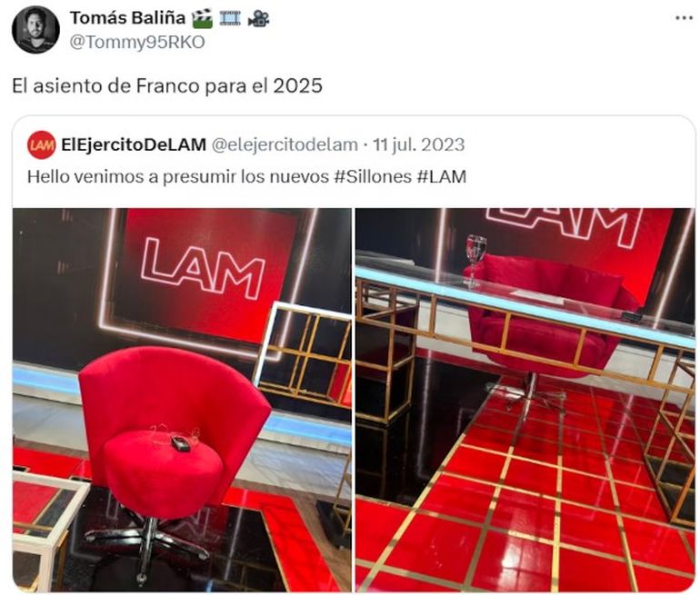Open the @Tommy95RKO handle link
The width and height of the screenshot is (700, 595).
coord(137,43)
